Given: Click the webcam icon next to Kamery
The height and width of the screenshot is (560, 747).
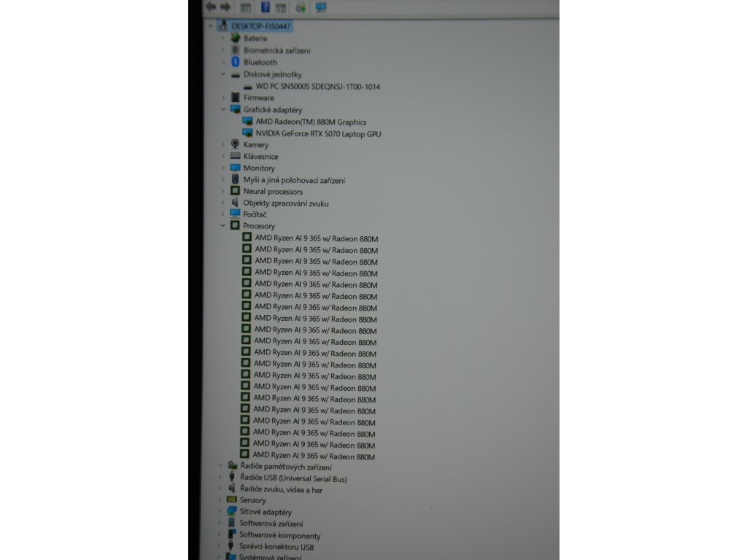Looking at the screenshot, I should point(235,144).
